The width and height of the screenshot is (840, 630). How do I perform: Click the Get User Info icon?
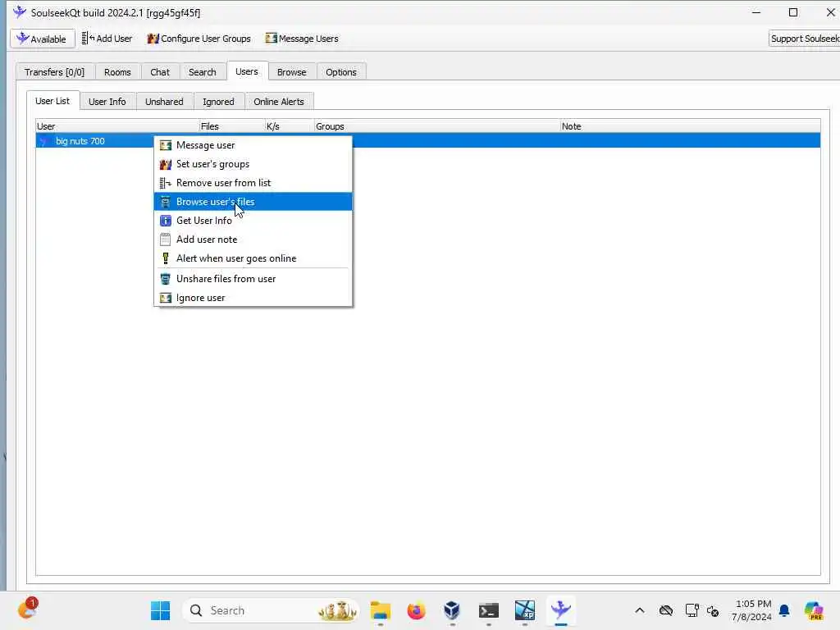[x=166, y=221]
